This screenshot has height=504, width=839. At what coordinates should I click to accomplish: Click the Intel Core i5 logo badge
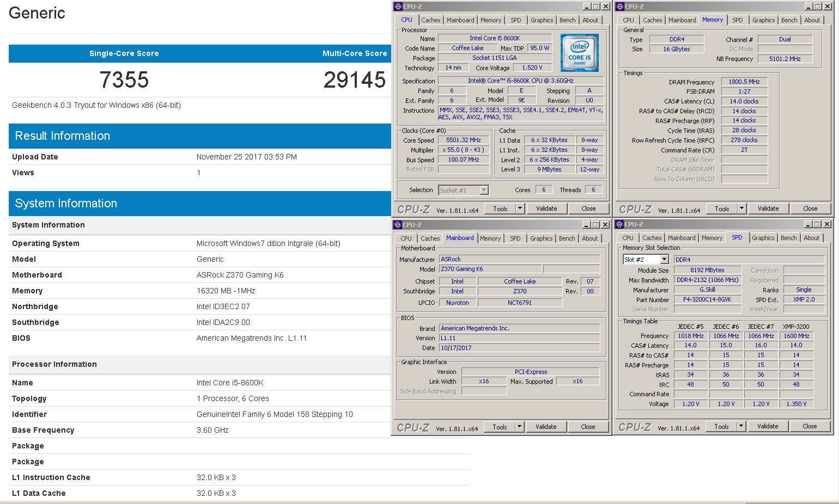pos(580,53)
